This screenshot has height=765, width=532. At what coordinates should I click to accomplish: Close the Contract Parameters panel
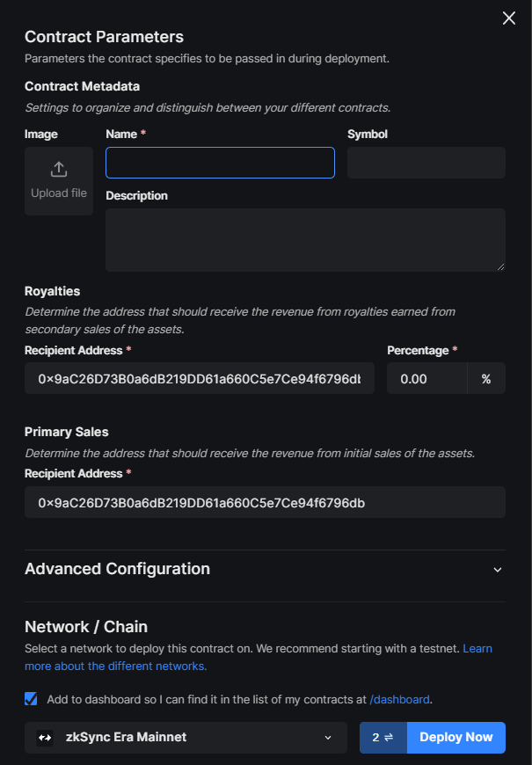click(x=508, y=18)
